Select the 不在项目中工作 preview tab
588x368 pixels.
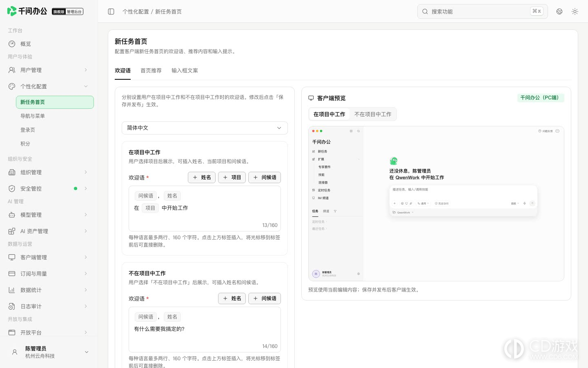(373, 114)
